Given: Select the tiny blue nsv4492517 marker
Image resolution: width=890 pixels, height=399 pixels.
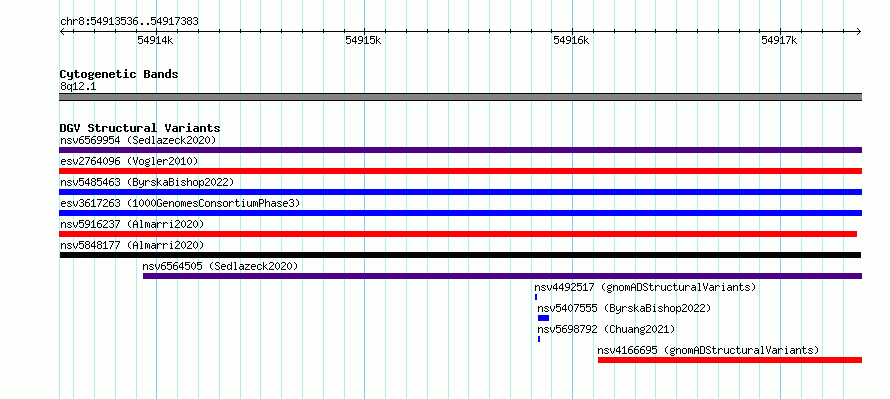Looking at the screenshot, I should [x=536, y=297].
